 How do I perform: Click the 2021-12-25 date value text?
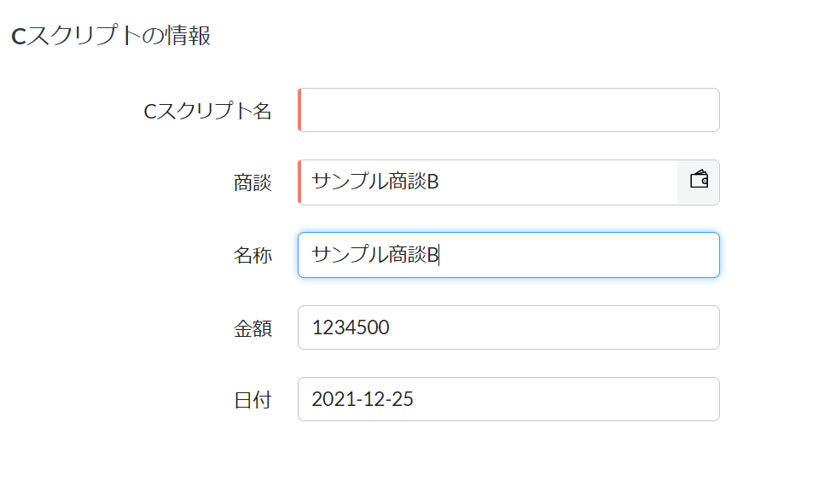pos(362,399)
